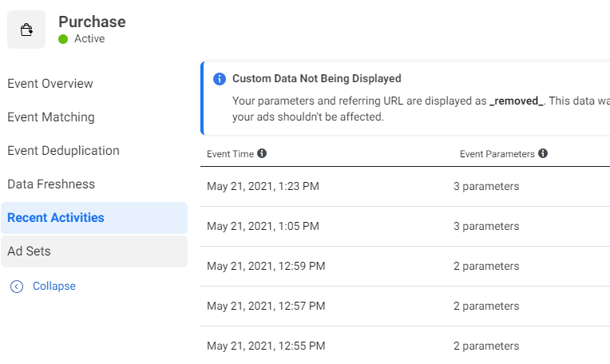Select the Recent Activities tab
The image size is (610, 364).
click(56, 218)
